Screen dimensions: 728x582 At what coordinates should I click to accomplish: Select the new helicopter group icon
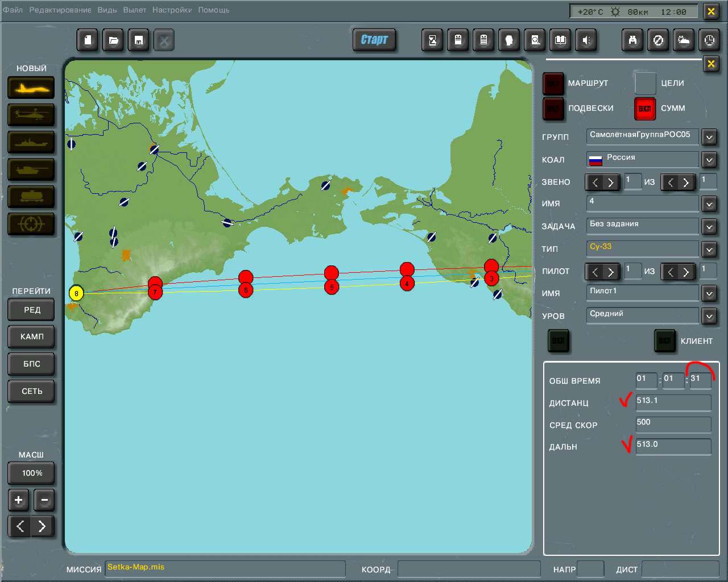pos(31,115)
